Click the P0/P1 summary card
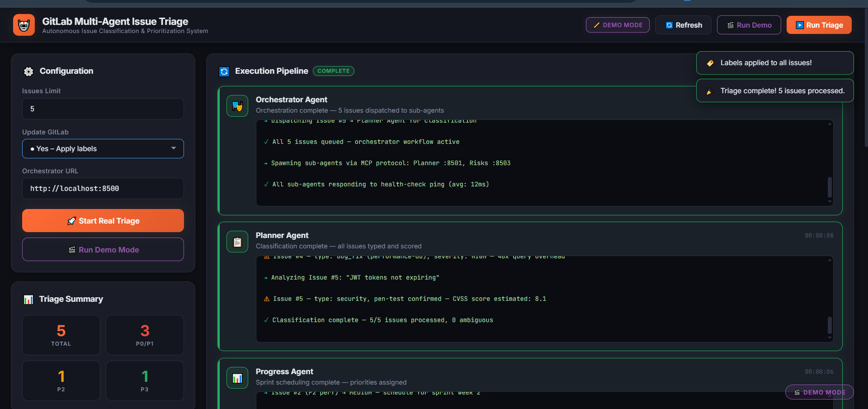This screenshot has width=868, height=409. pos(145,335)
